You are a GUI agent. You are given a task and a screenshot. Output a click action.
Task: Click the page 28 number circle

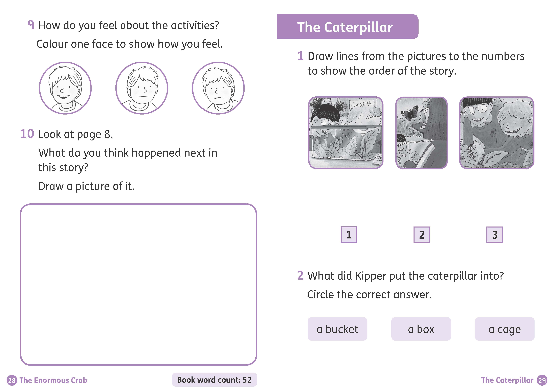(x=12, y=381)
